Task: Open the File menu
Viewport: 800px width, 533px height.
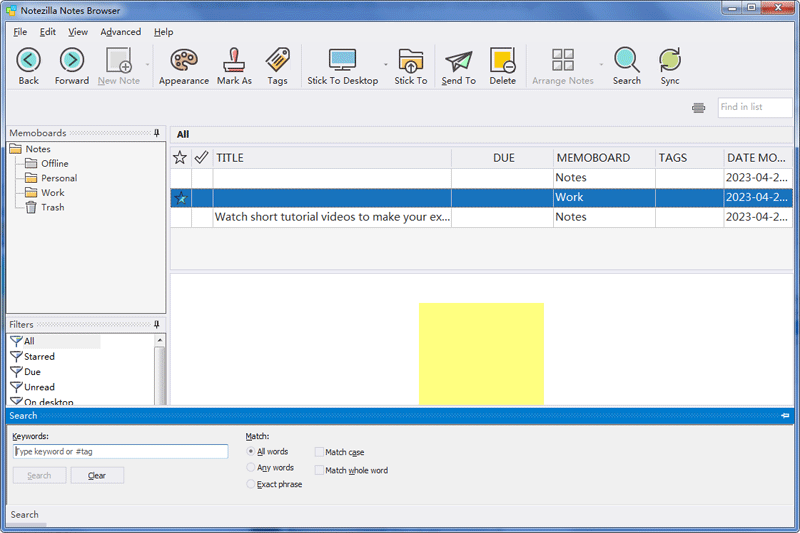Action: pos(20,32)
